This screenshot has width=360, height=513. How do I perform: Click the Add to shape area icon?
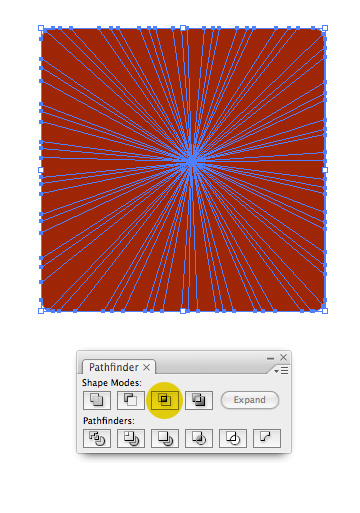[x=97, y=400]
